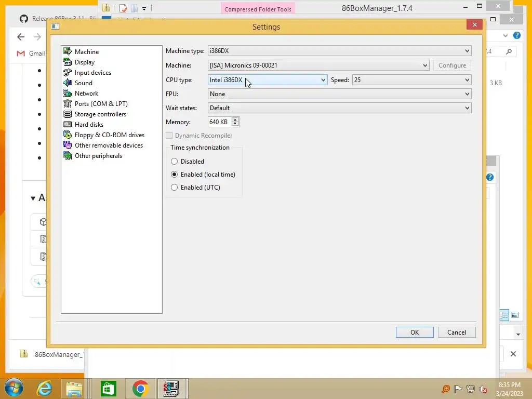Click the Action Center flag tray icon
The height and width of the screenshot is (399, 532).
pos(458,389)
